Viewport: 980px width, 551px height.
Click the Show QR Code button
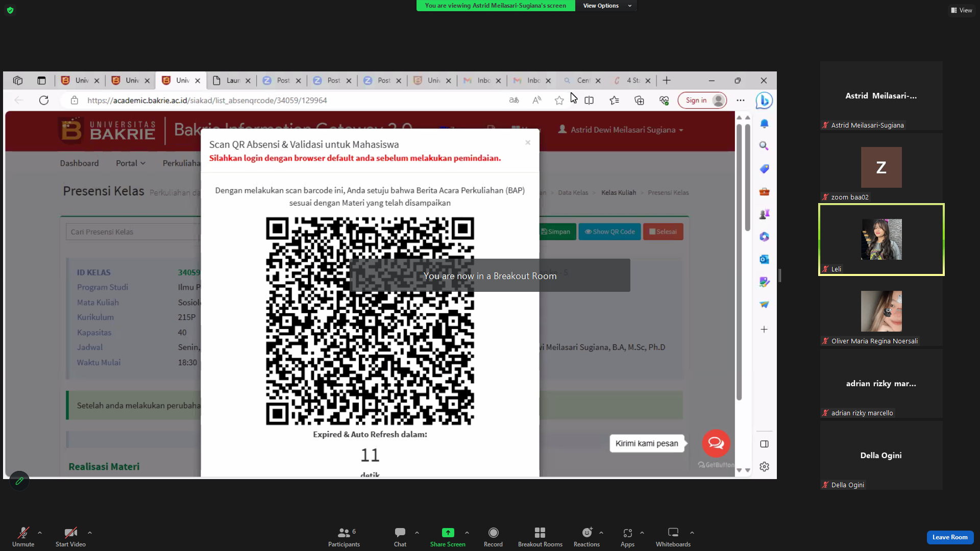pyautogui.click(x=609, y=232)
